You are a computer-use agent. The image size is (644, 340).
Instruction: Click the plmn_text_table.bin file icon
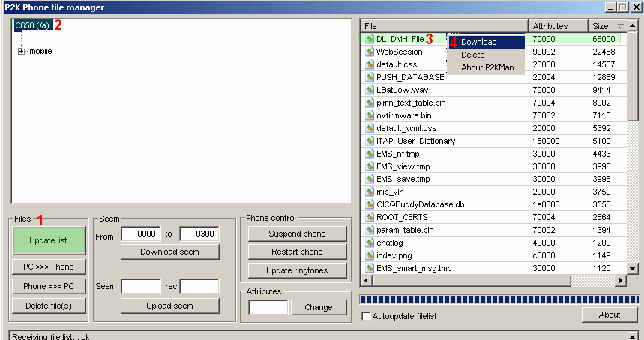(x=370, y=103)
